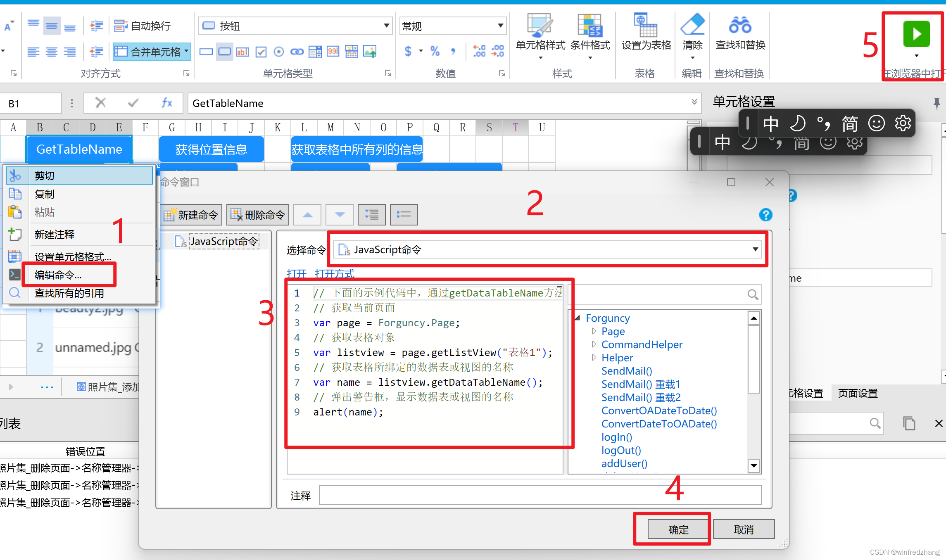Viewport: 946px width, 560px height.
Task: Click the API tree scrollbar down arrow
Action: pos(754,466)
